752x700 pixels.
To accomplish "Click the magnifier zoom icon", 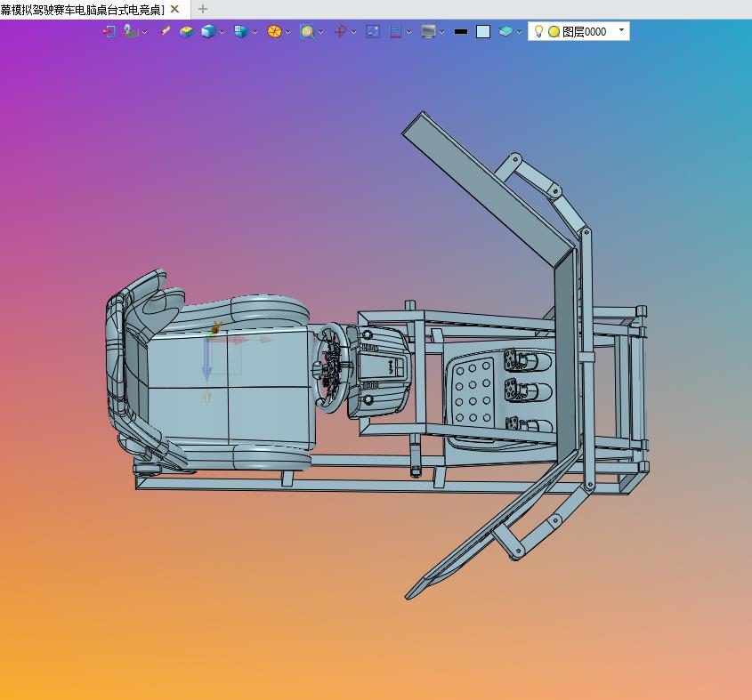I will coord(307,32).
